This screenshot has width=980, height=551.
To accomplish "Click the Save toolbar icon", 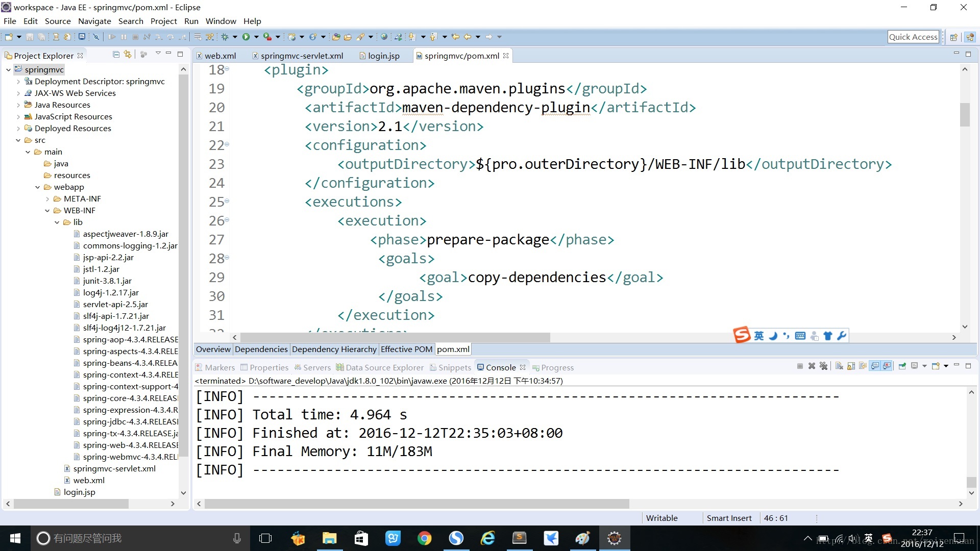I will [30, 37].
